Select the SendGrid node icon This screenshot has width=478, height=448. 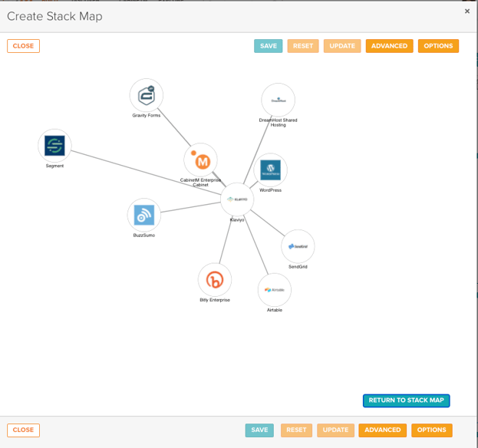pyautogui.click(x=298, y=246)
